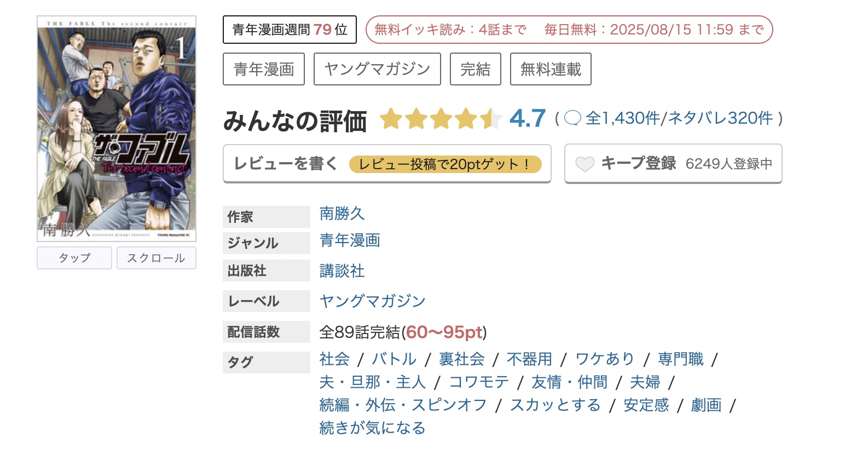The height and width of the screenshot is (460, 868).
Task: Select the 青年漫画 category tag button
Action: (x=264, y=70)
